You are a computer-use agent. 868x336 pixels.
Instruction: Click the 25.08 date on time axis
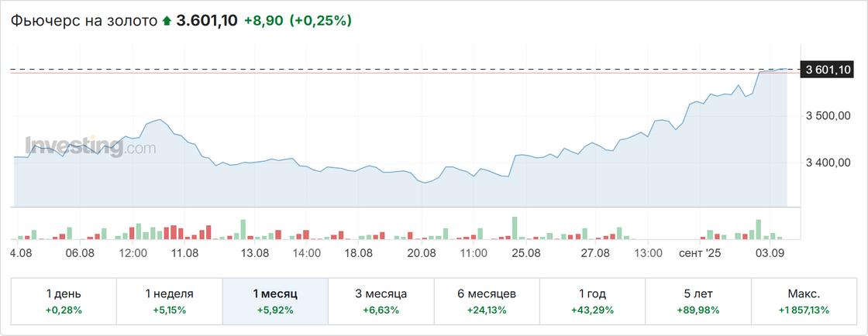click(x=526, y=253)
